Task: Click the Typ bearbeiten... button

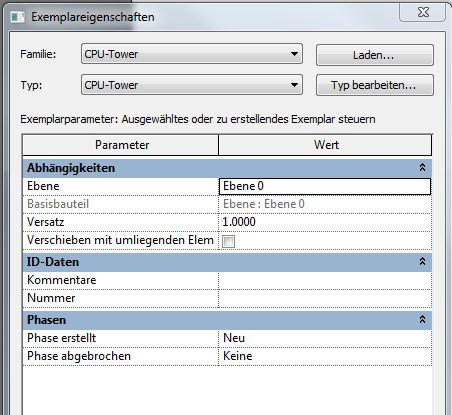Action: (x=375, y=85)
